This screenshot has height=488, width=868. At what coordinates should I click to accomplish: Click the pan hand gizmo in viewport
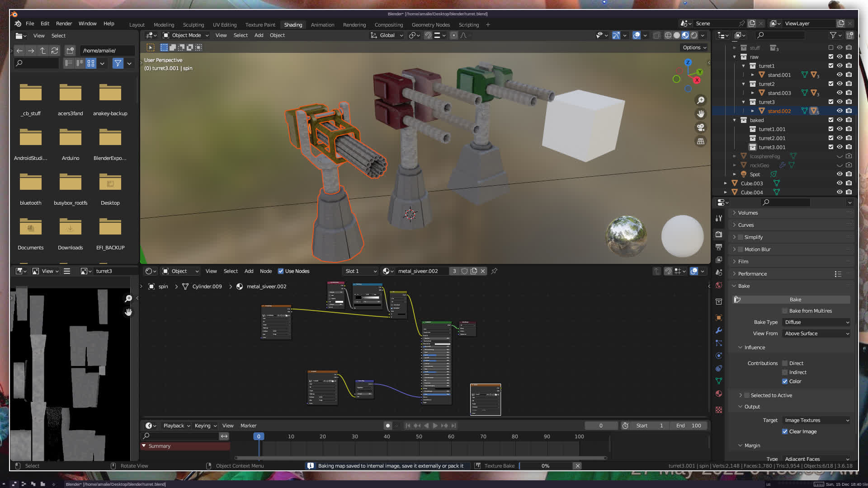701,114
